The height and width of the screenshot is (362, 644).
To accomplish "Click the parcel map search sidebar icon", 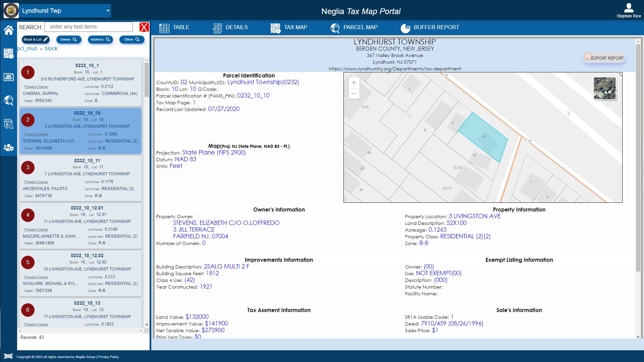I will pyautogui.click(x=9, y=100).
